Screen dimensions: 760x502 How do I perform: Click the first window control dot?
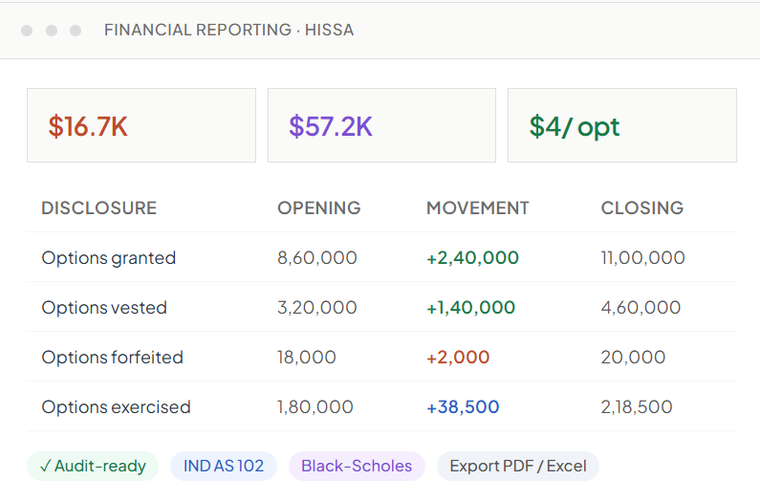coord(27,31)
